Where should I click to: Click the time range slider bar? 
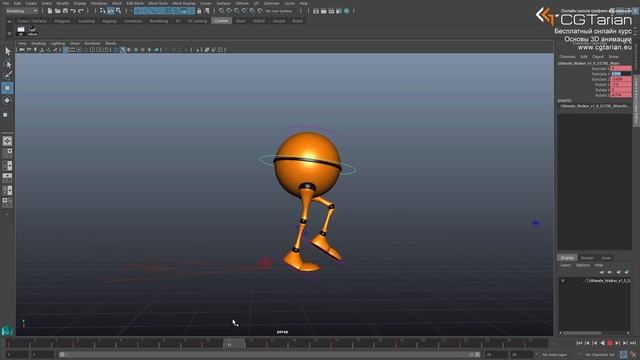[269, 355]
